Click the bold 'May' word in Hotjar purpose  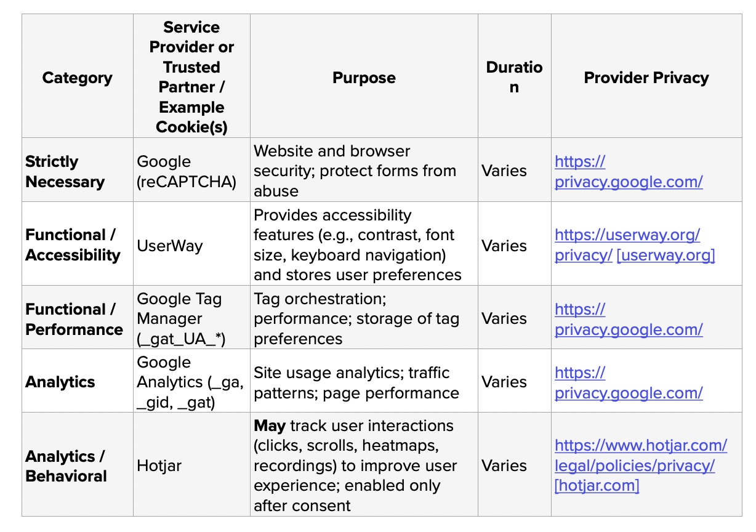tap(269, 425)
